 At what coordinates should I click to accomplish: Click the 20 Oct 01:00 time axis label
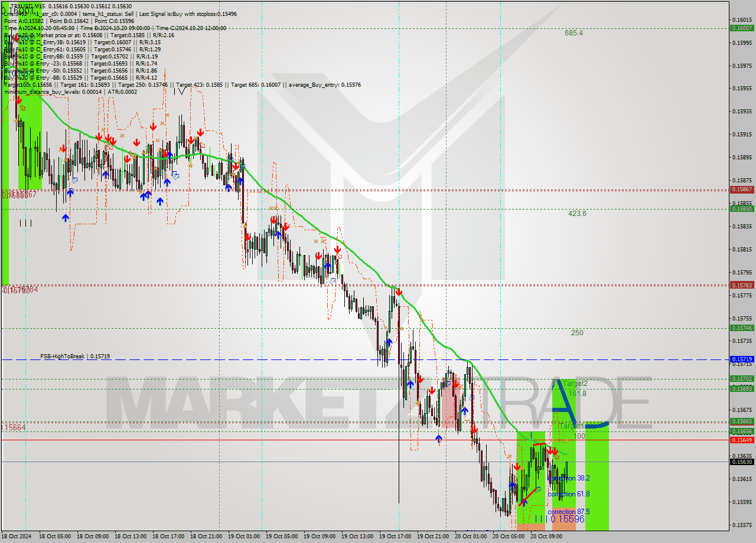point(470,537)
